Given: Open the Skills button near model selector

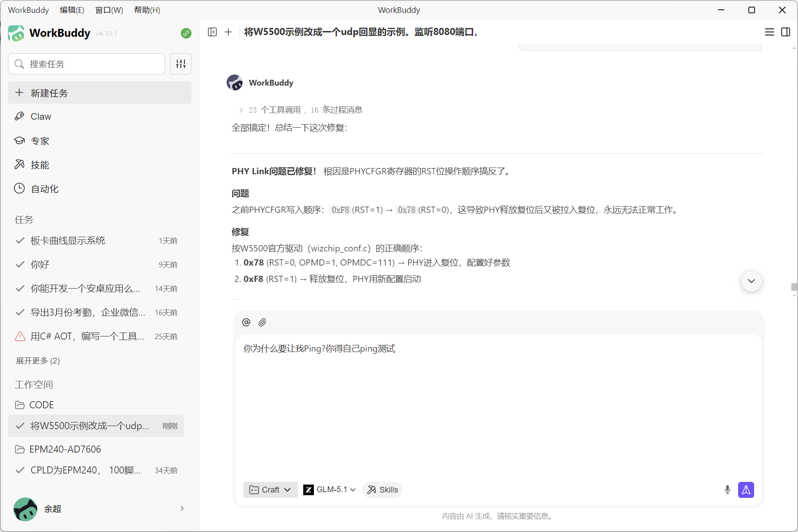Looking at the screenshot, I should pyautogui.click(x=382, y=490).
